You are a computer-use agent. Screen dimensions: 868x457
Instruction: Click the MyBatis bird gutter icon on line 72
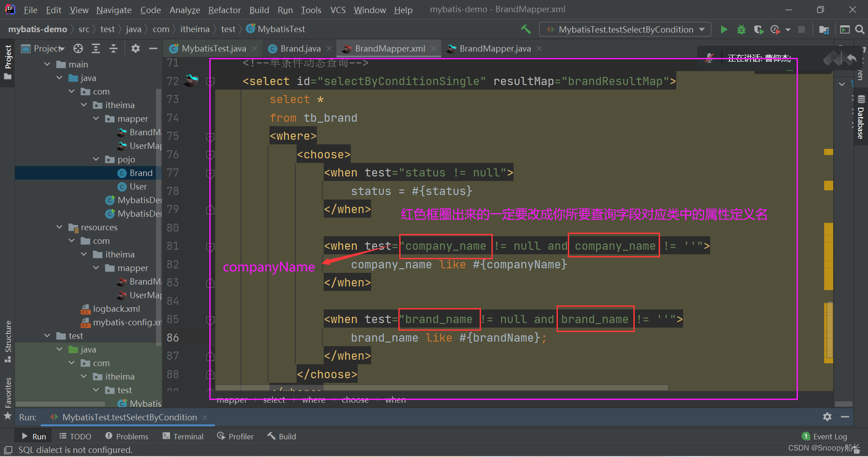click(192, 81)
